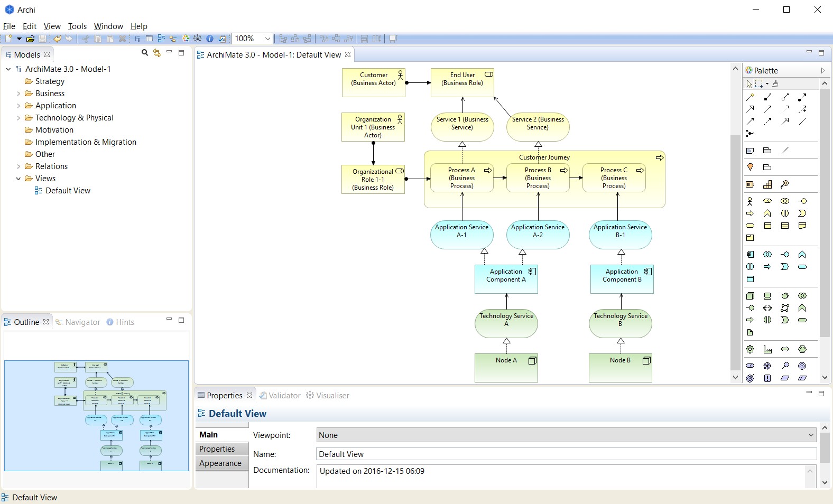Select the Magic Connector tool
Image resolution: width=833 pixels, height=504 pixels.
click(x=749, y=97)
